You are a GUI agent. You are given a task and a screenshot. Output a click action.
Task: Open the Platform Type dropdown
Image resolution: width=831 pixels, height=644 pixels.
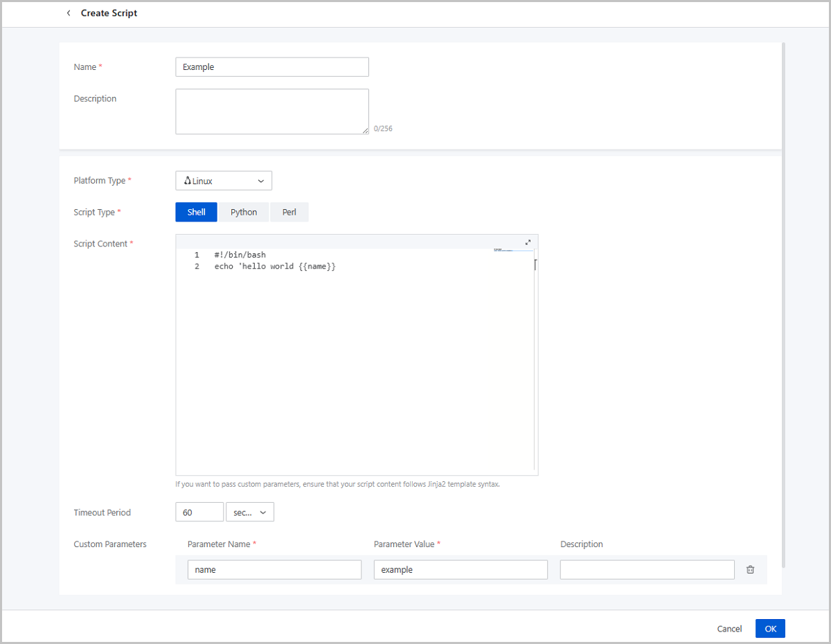(x=224, y=181)
